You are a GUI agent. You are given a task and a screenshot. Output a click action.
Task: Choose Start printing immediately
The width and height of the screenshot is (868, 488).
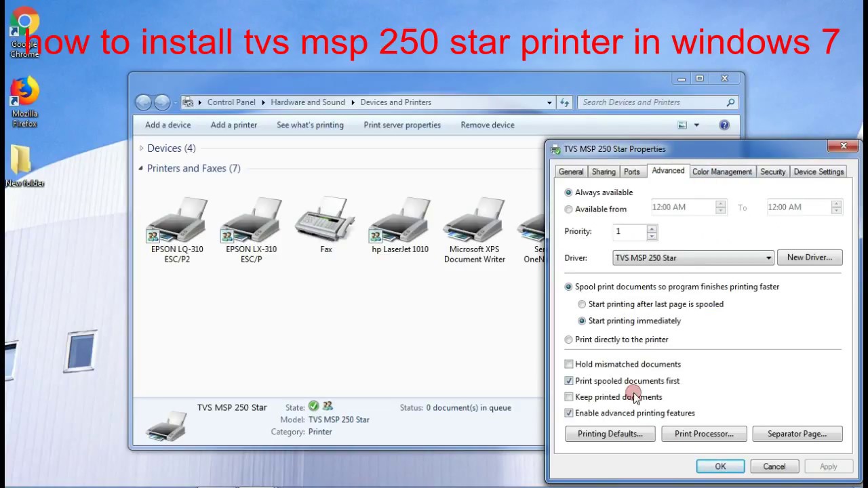tap(582, 321)
